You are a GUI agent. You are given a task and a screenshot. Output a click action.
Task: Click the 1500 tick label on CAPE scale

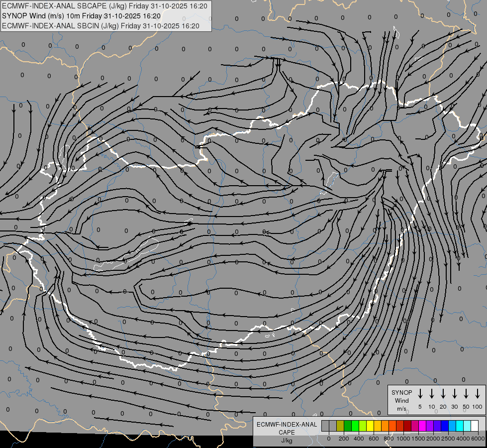(418, 439)
